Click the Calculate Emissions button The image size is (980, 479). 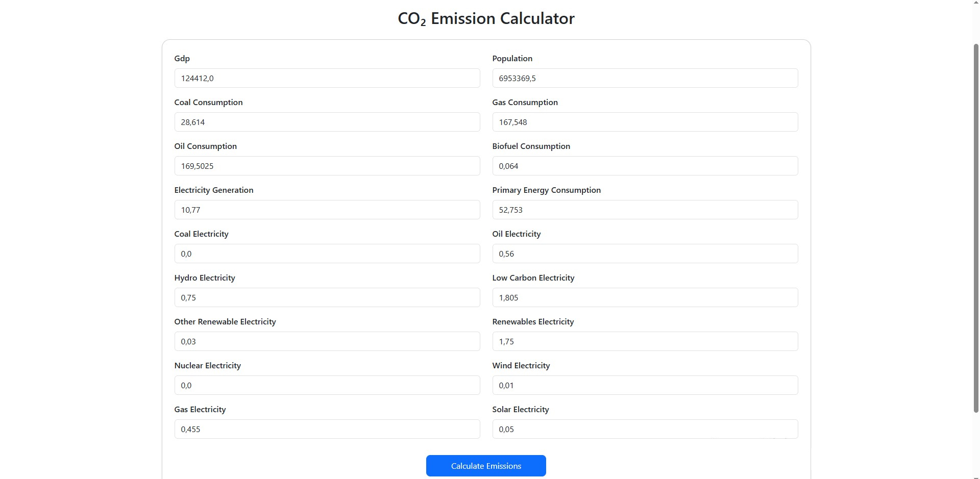tap(486, 466)
